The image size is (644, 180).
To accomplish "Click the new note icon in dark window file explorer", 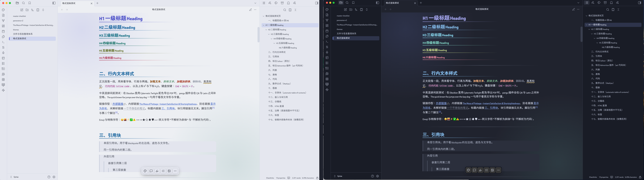I will click(346, 9).
